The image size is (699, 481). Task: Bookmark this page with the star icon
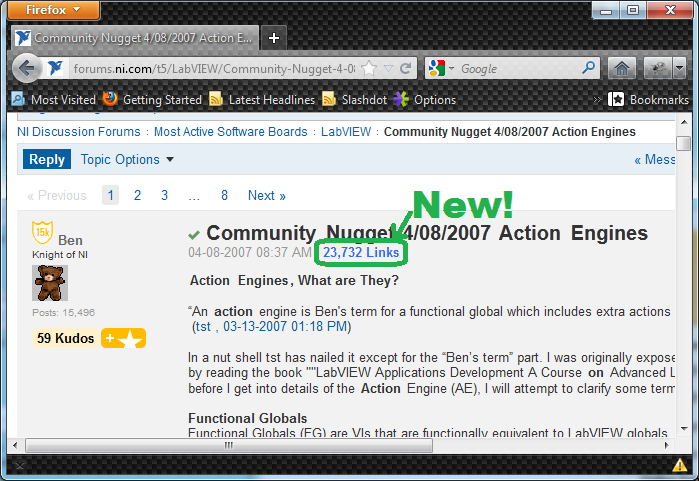[369, 69]
